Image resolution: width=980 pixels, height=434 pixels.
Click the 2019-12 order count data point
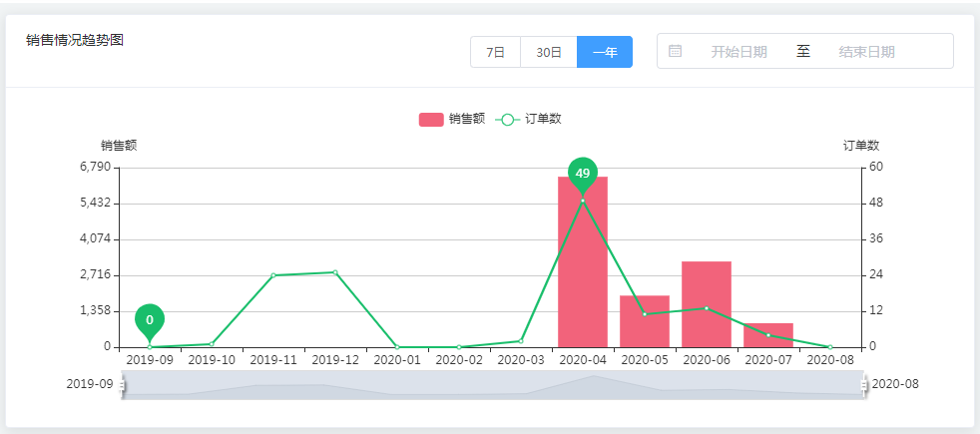pyautogui.click(x=335, y=272)
